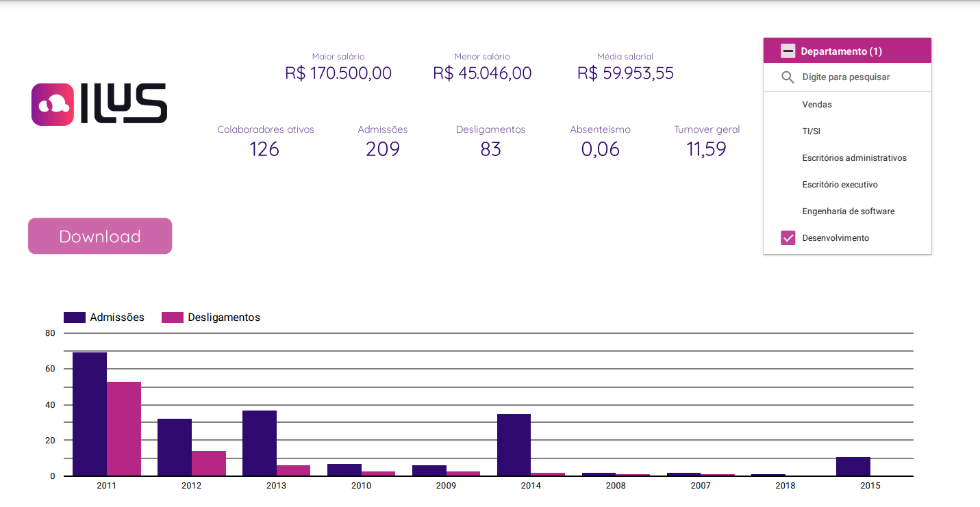The height and width of the screenshot is (507, 980).
Task: Click the 2018 x-axis label
Action: pyautogui.click(x=786, y=486)
